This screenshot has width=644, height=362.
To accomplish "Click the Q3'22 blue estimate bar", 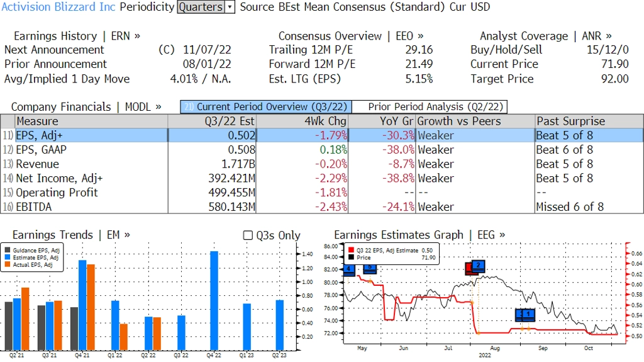I will point(181,333).
